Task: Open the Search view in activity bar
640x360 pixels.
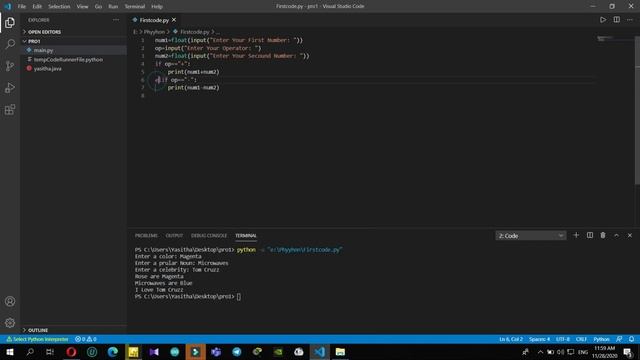Action: (10, 44)
